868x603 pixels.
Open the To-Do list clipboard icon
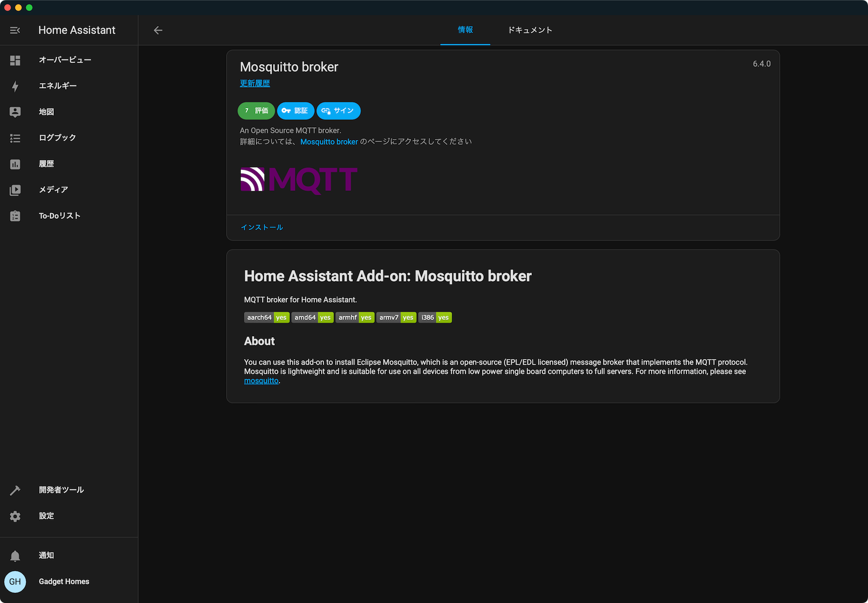click(x=15, y=216)
